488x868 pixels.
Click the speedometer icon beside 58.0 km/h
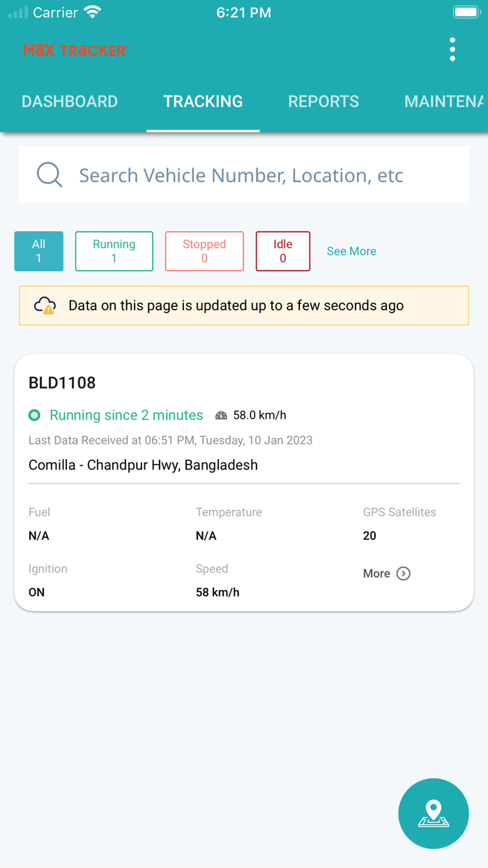pyautogui.click(x=222, y=414)
